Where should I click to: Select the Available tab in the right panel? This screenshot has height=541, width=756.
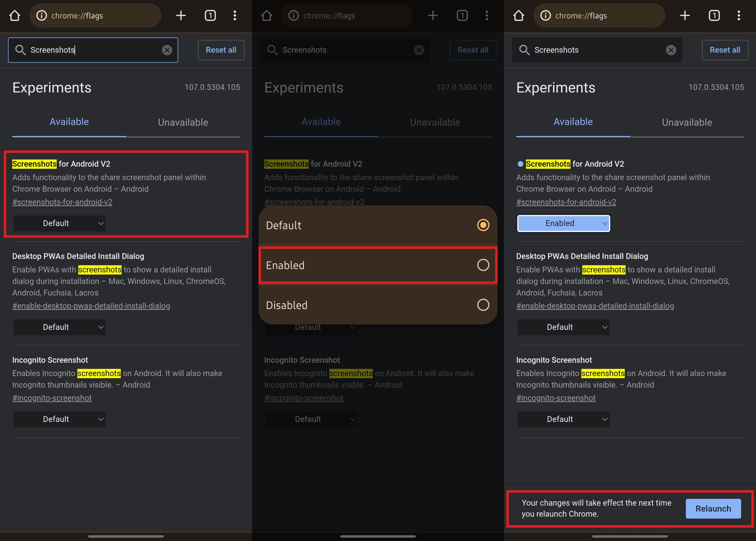[573, 122]
